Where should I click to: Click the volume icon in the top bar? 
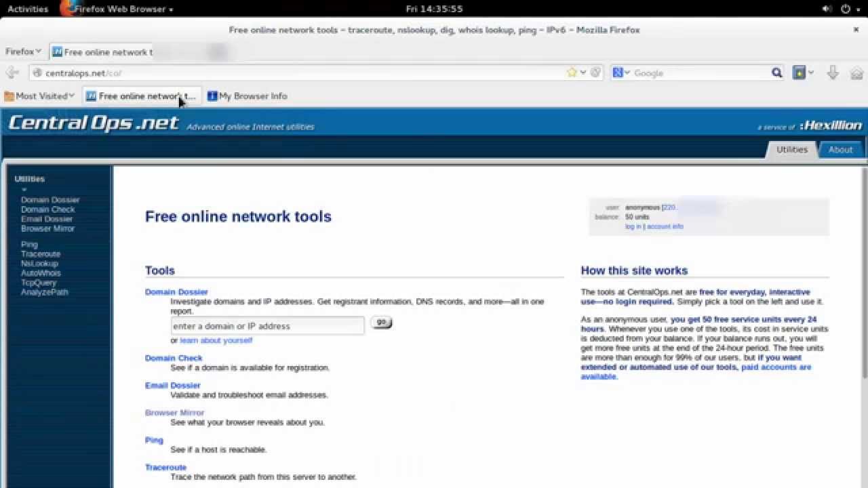[827, 9]
